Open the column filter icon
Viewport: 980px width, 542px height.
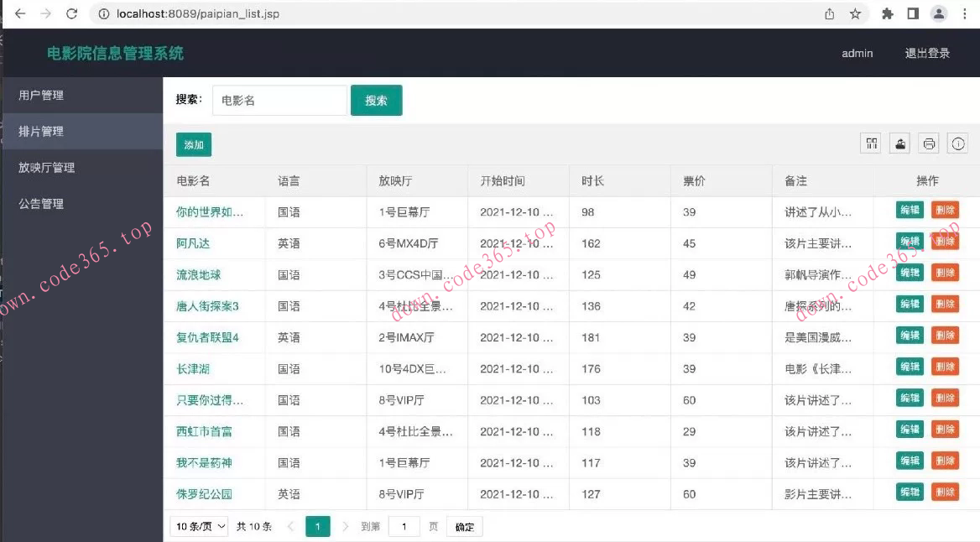pos(871,143)
